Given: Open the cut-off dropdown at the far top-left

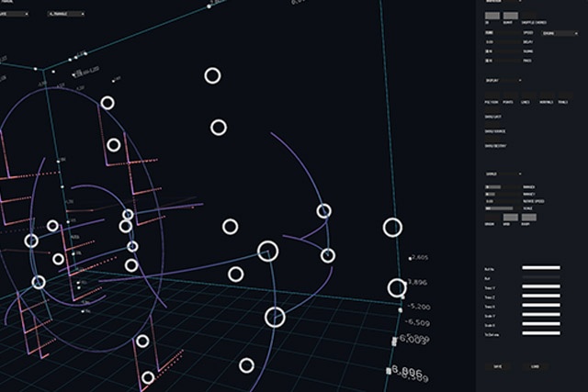Looking at the screenshot, I should (14, 14).
